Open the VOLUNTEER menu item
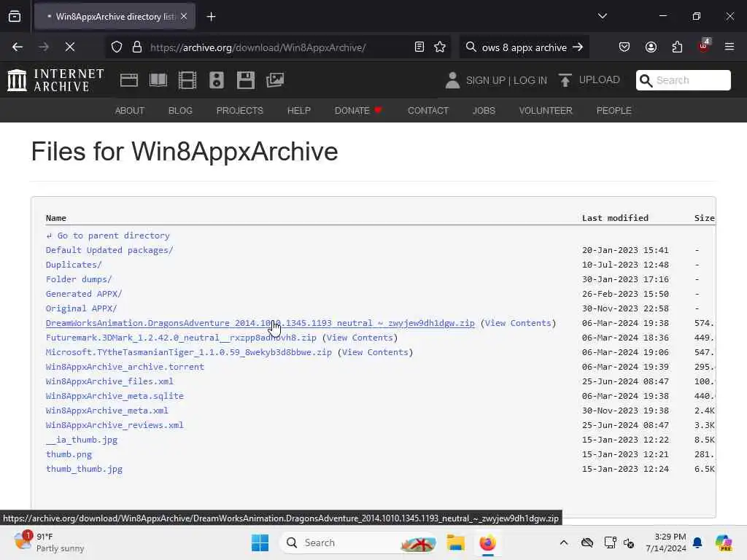Image resolution: width=747 pixels, height=560 pixels. coord(546,111)
